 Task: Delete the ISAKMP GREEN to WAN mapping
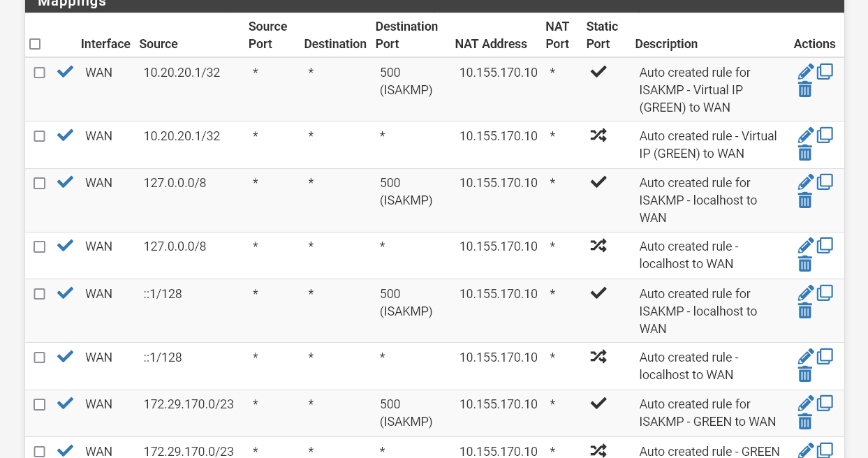click(x=805, y=421)
